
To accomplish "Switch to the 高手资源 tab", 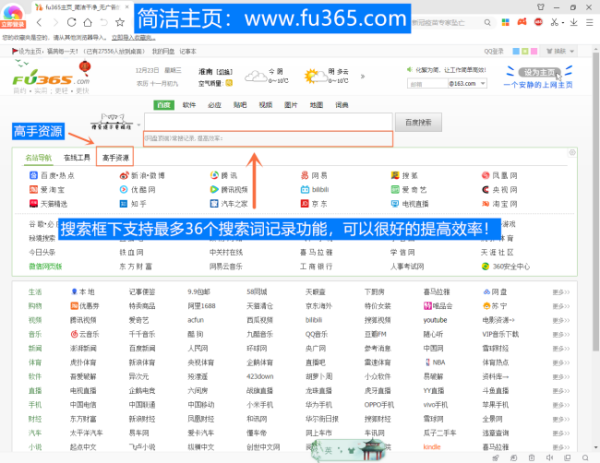I will tap(114, 157).
